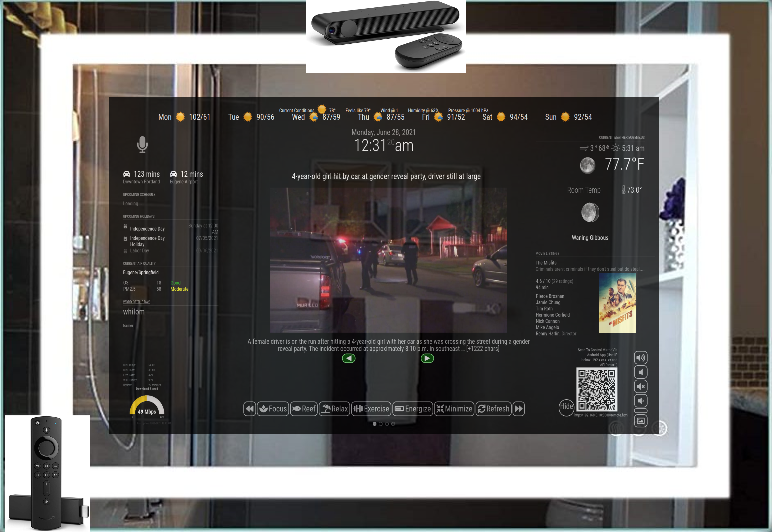Click the moon icon beside 77.7°F
The width and height of the screenshot is (772, 532).
point(587,165)
